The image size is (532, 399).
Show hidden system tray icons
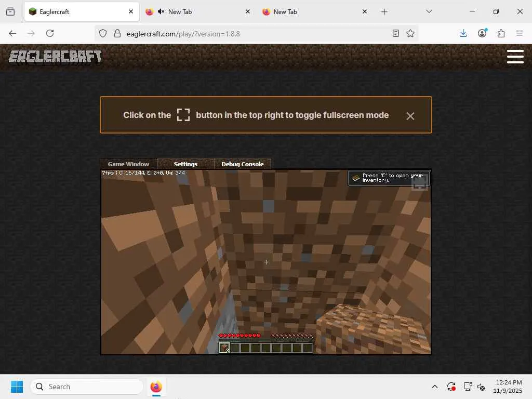coord(435,387)
